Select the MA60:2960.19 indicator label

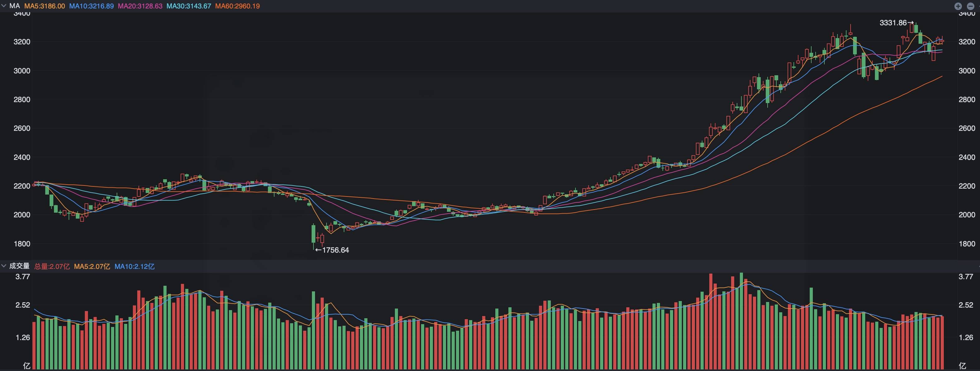pyautogui.click(x=237, y=6)
